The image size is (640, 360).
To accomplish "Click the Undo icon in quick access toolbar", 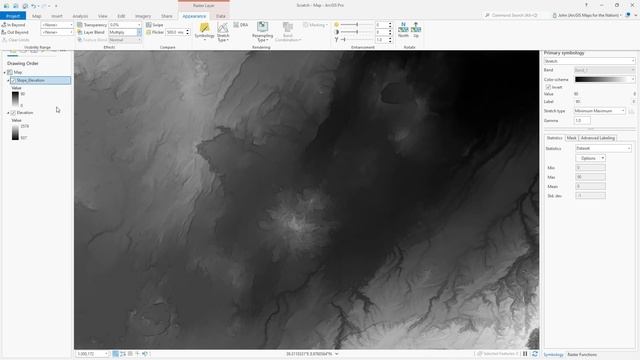I will (33, 6).
